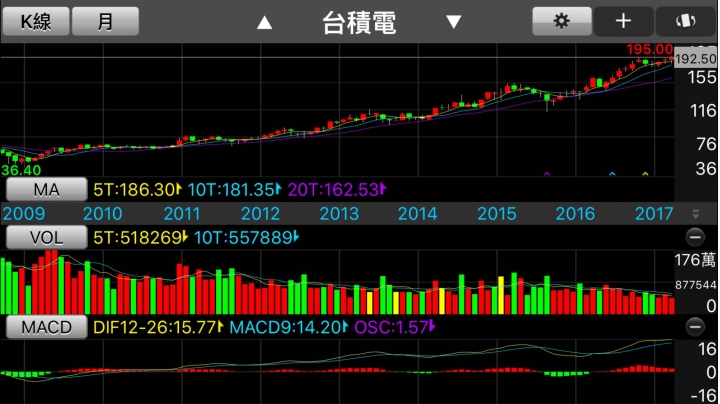Tap the rotate screen icon button
This screenshot has height=404, width=720.
click(x=686, y=21)
